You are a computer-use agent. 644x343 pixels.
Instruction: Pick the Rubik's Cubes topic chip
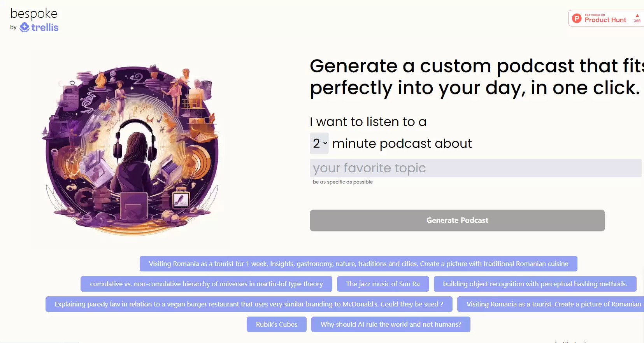(x=277, y=324)
